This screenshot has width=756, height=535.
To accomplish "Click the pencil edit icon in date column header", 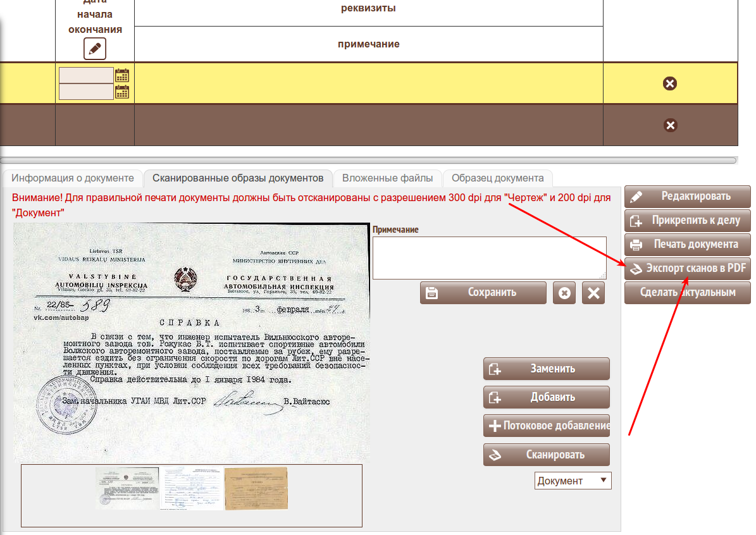I will coord(94,49).
